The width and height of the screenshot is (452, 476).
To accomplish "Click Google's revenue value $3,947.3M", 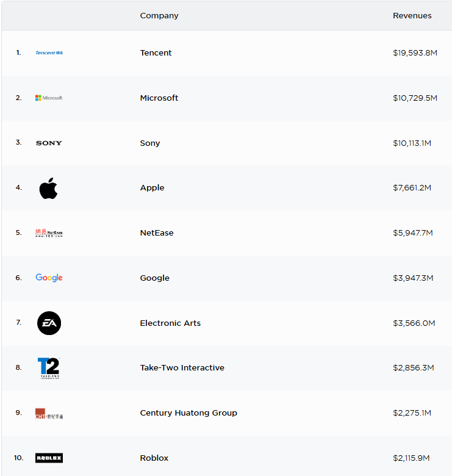I will [413, 278].
